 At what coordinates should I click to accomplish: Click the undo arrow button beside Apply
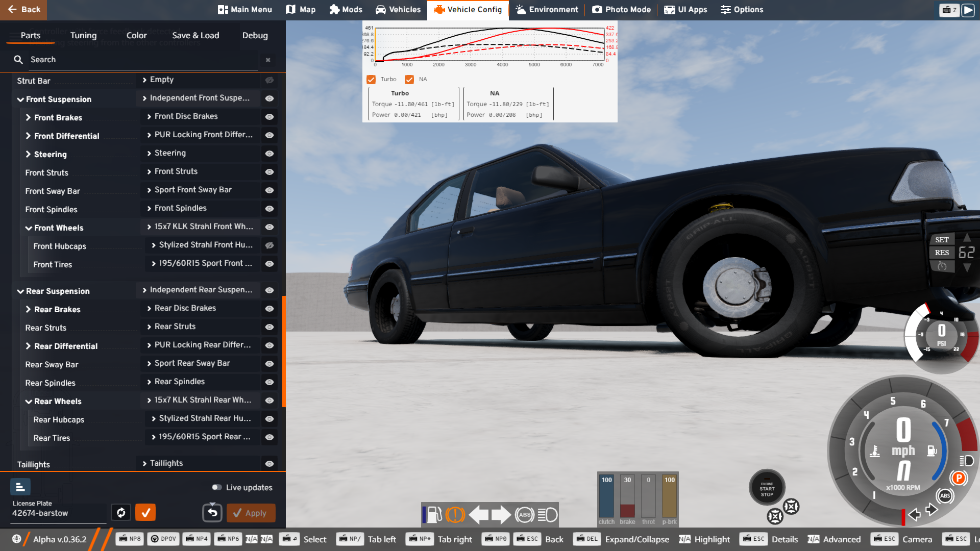tap(212, 513)
